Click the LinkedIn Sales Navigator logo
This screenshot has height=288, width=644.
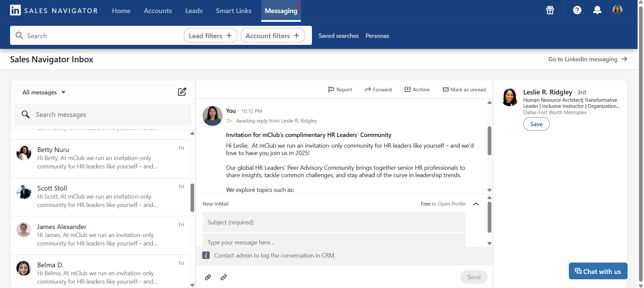[x=54, y=10]
